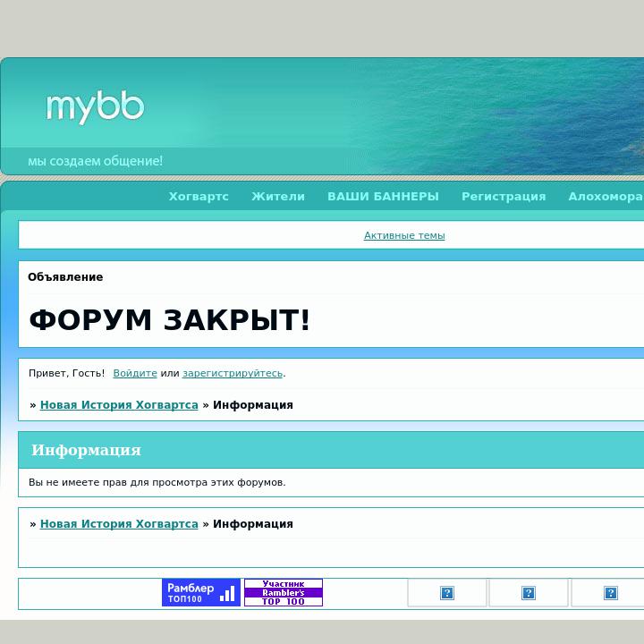Follow the зарегистрируйтесь link
Screen dimensions: 644x644
click(x=233, y=373)
